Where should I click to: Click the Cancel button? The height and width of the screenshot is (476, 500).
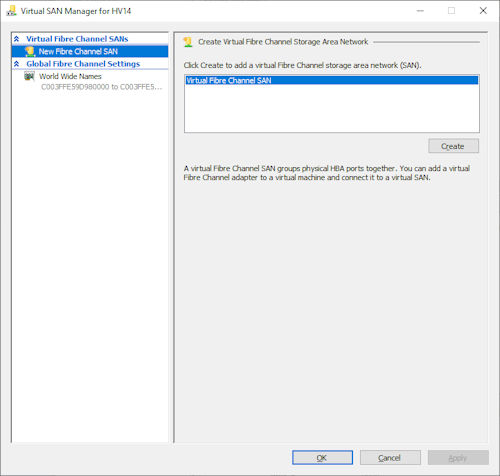[390, 458]
